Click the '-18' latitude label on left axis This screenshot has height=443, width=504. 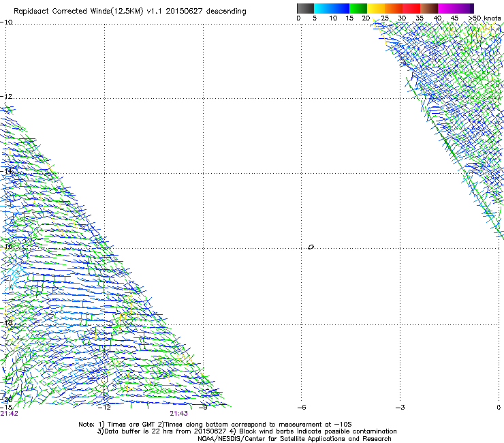pyautogui.click(x=6, y=322)
